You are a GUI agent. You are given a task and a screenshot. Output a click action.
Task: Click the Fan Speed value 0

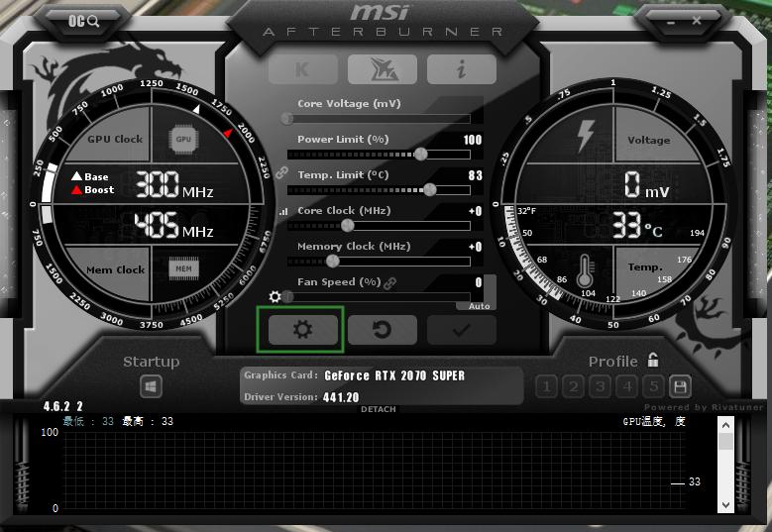(479, 282)
